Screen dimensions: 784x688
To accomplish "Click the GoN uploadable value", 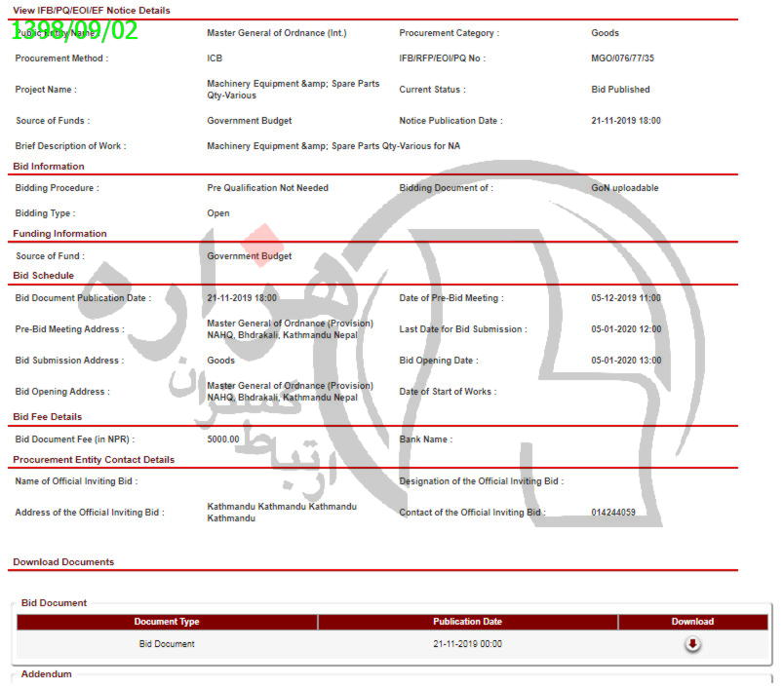I will coord(624,188).
